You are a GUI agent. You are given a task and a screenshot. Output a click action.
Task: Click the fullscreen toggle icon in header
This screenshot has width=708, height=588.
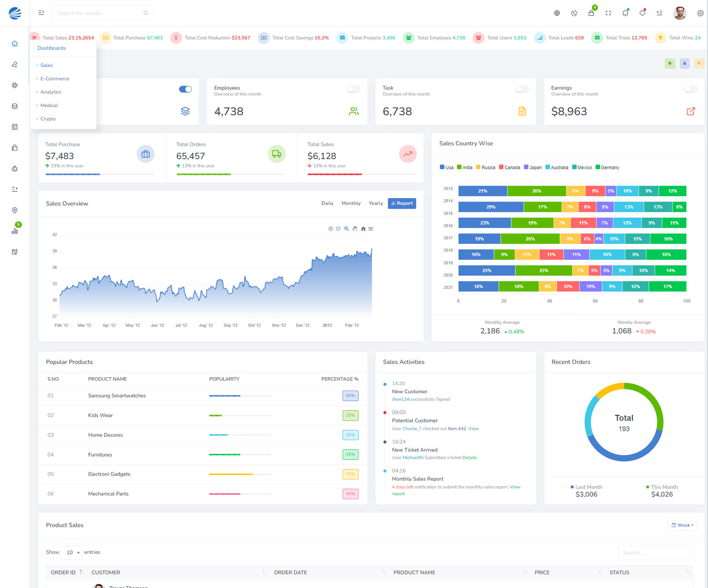608,13
